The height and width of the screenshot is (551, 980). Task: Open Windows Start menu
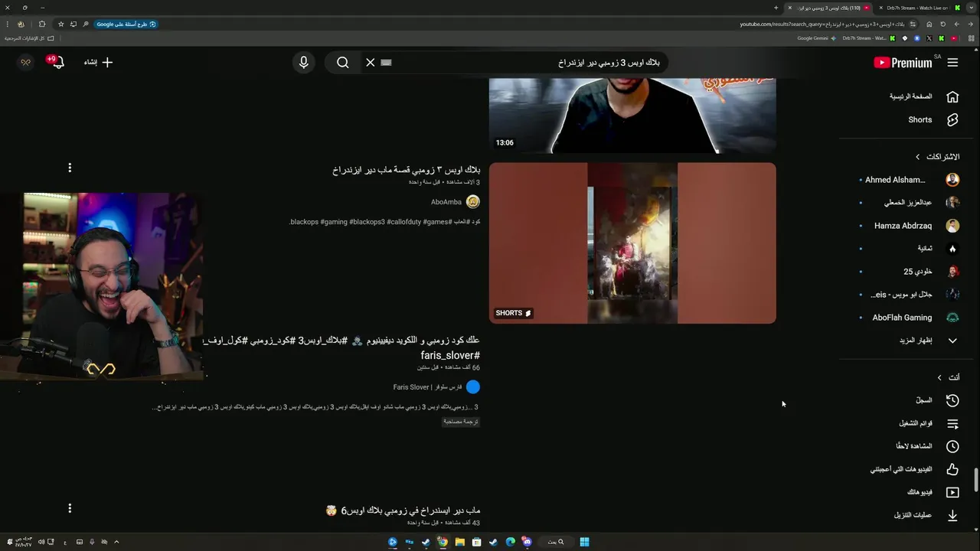click(x=584, y=542)
